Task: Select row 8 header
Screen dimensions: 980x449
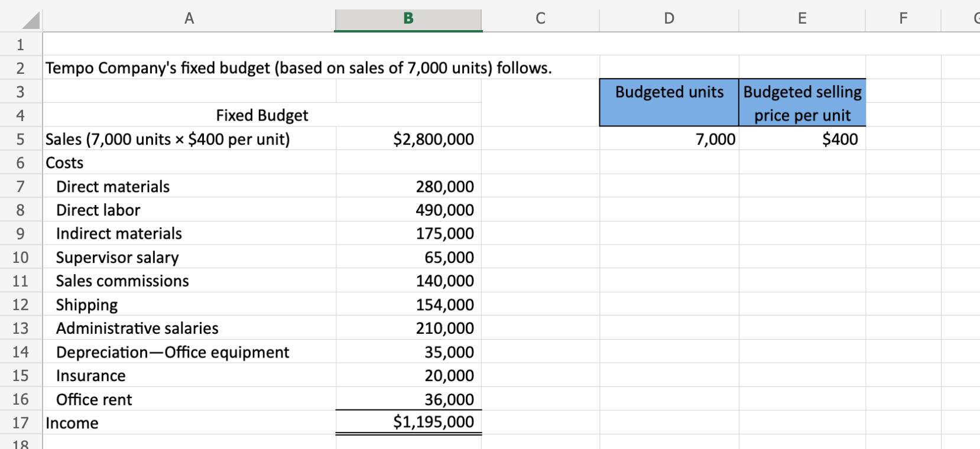Action: [21, 210]
